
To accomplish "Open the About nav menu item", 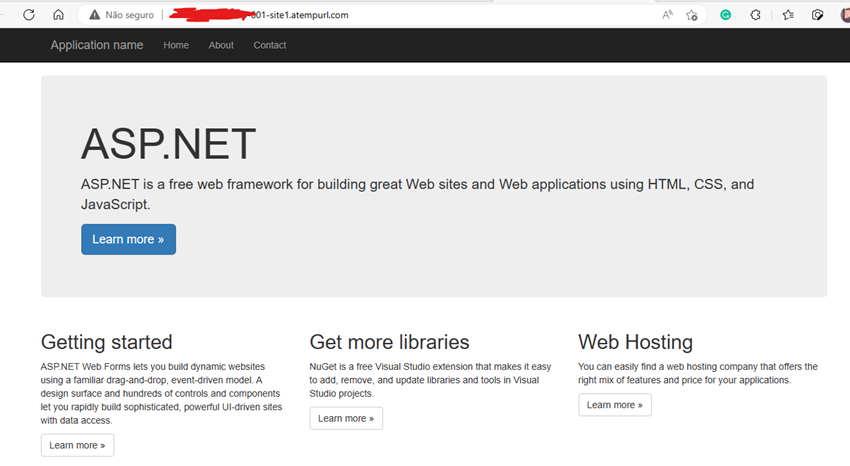I will 221,46.
